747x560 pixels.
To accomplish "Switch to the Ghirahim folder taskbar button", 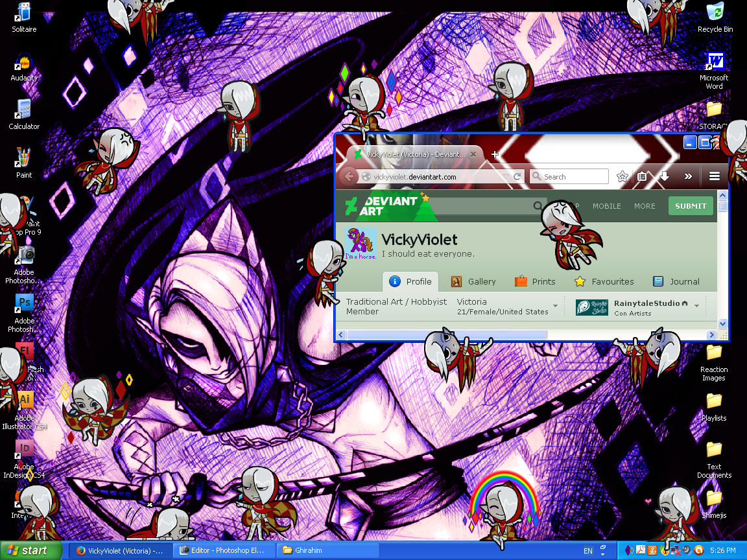I will tap(327, 550).
